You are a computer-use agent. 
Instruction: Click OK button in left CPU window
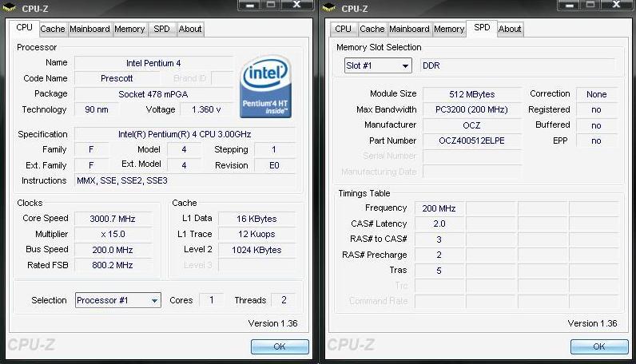point(280,346)
